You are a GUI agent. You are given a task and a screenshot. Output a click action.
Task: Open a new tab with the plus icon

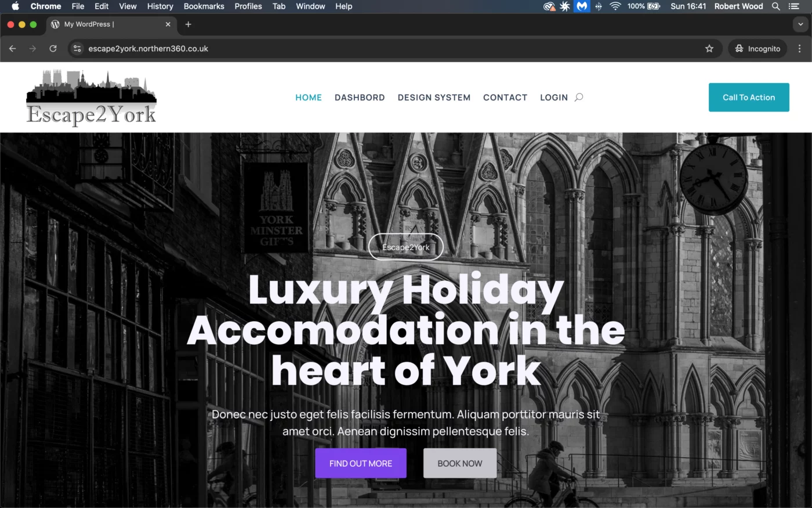click(188, 24)
